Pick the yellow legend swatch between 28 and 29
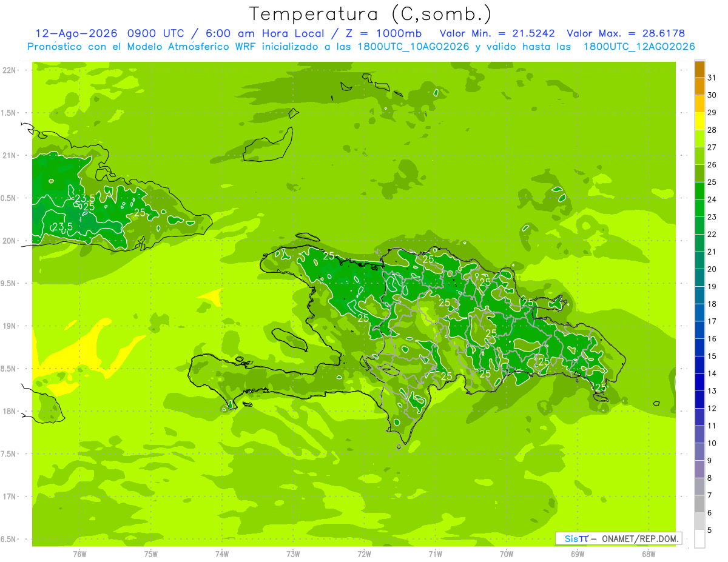The height and width of the screenshot is (562, 728). click(x=699, y=121)
